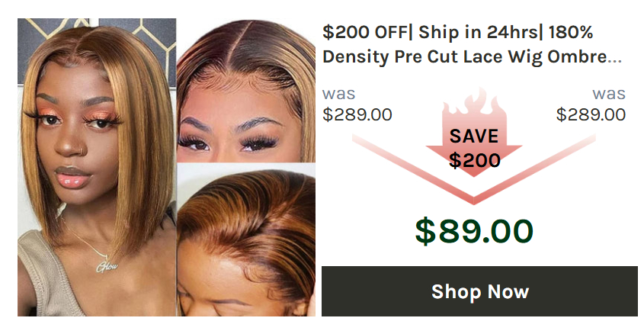Expand the truncated 'Ombre...' title ending
Screen dimensions: 644x334
pyautogui.click(x=585, y=56)
